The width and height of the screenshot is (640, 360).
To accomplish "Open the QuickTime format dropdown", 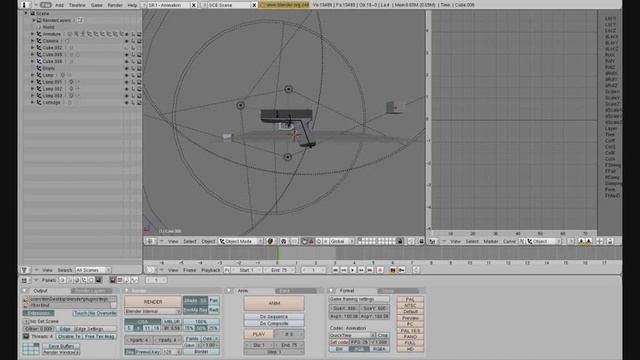I will tap(352, 335).
